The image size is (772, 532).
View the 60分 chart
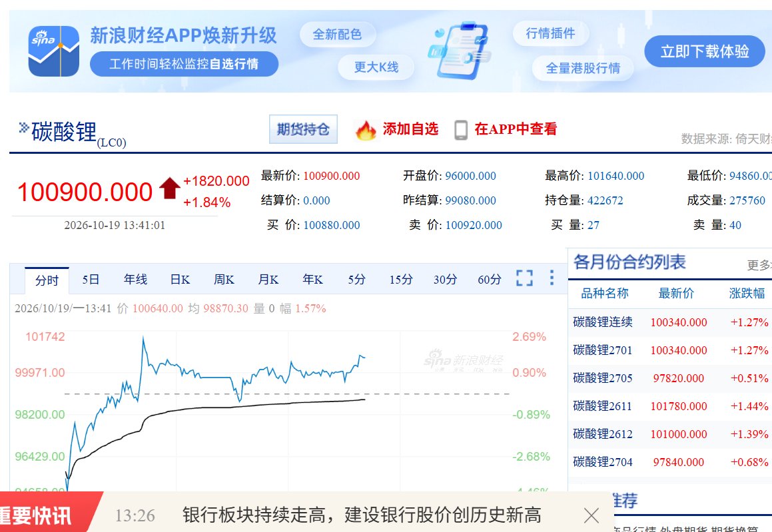(x=490, y=280)
